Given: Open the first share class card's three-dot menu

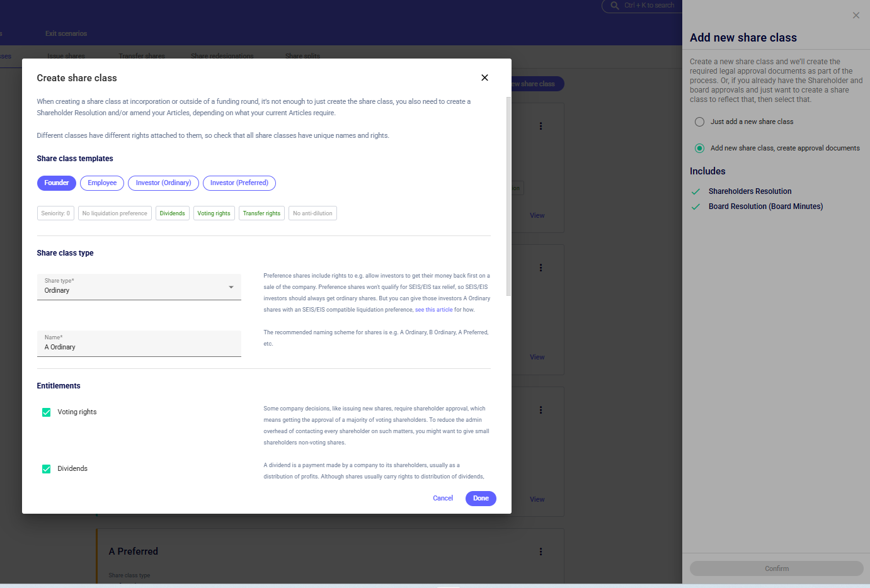Looking at the screenshot, I should click(x=541, y=126).
